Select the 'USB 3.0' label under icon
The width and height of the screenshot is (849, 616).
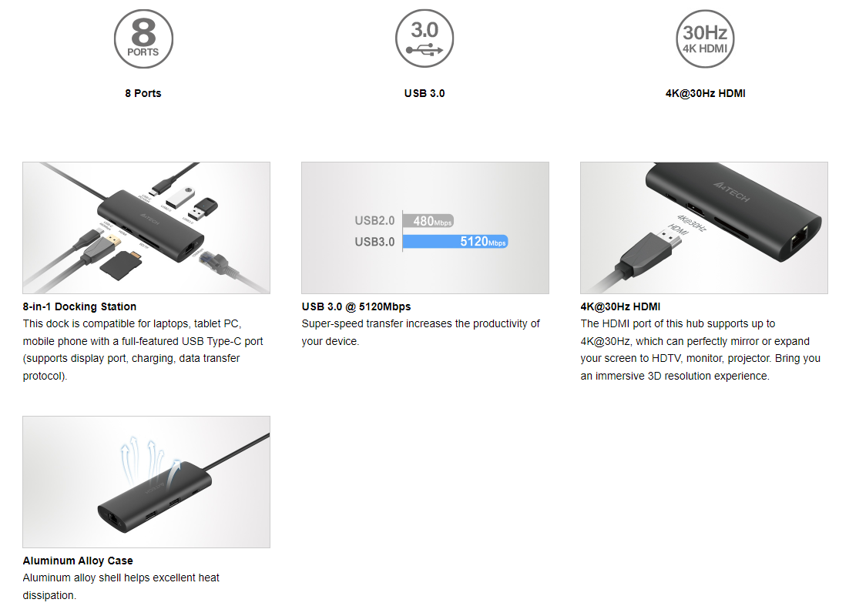point(424,93)
